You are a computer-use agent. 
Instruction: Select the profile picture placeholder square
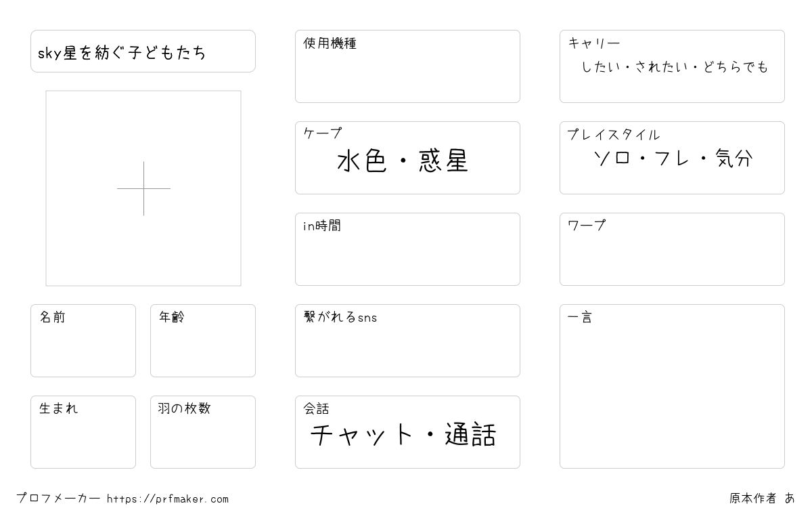coord(143,188)
